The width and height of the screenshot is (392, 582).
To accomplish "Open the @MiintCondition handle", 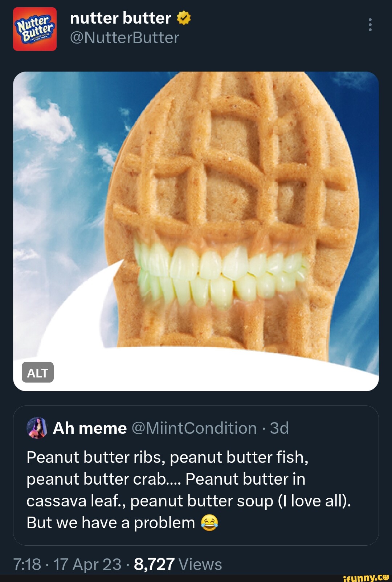I will 194,428.
